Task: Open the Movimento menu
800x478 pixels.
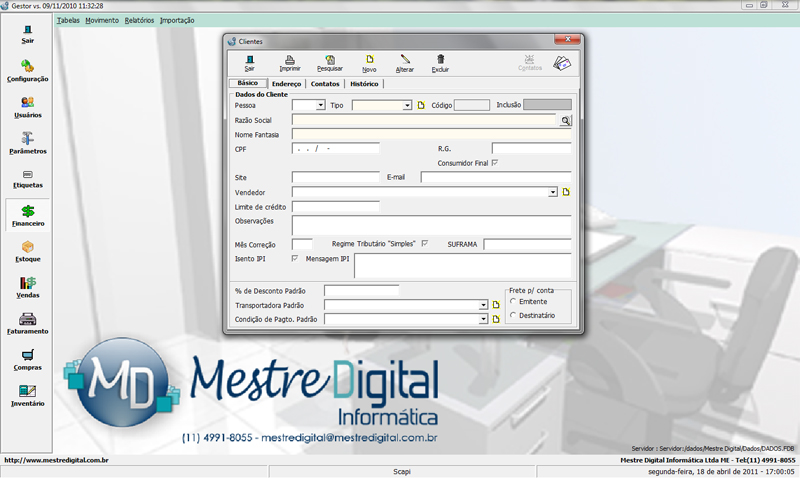Action: [x=102, y=20]
